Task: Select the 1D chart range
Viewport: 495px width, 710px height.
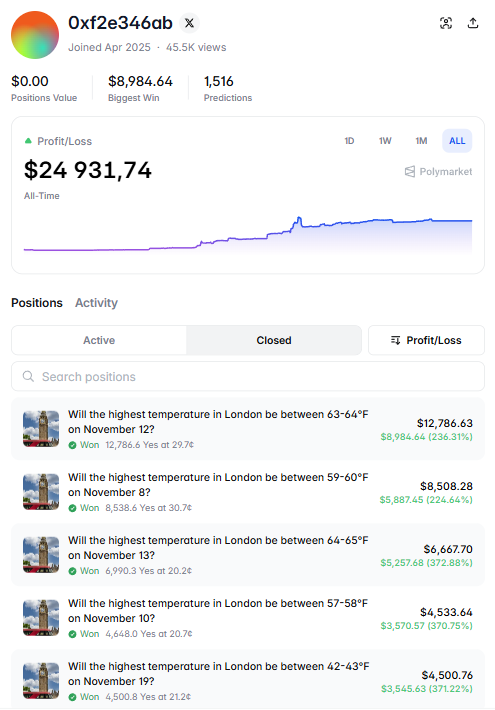Action: [349, 141]
